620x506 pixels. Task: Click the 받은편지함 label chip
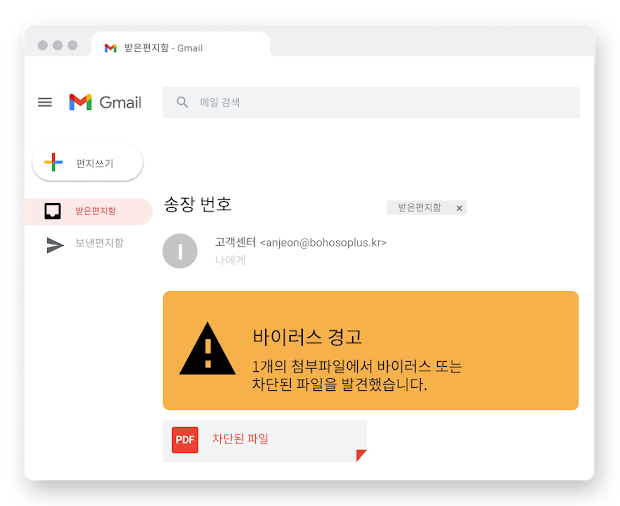click(426, 208)
